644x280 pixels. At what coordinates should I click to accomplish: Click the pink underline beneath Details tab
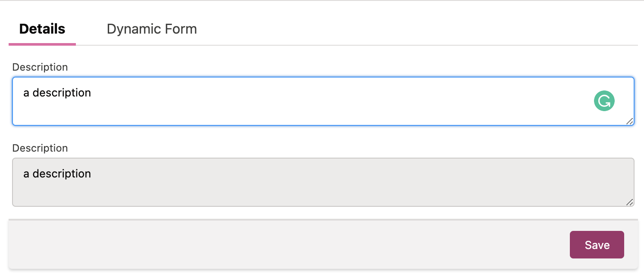tap(42, 44)
